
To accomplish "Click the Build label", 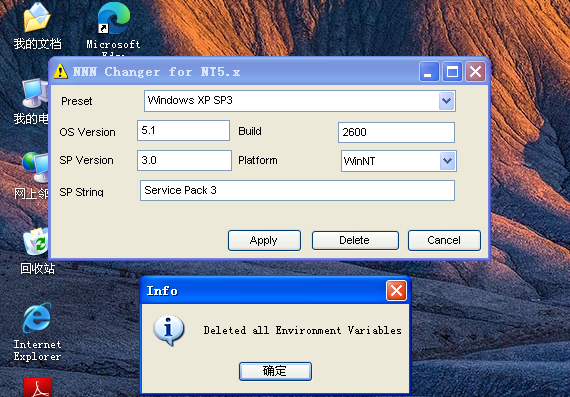I will (x=250, y=131).
